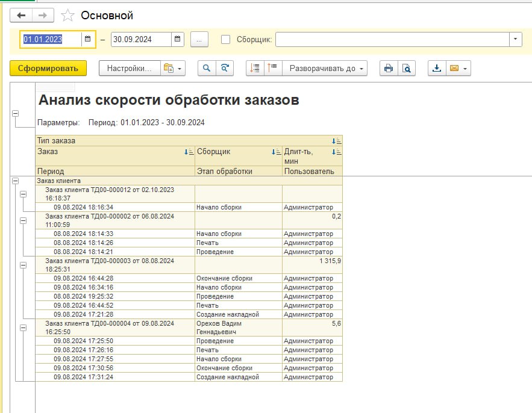
Task: Enable the Сборщик filter checkbox
Action: coord(225,39)
